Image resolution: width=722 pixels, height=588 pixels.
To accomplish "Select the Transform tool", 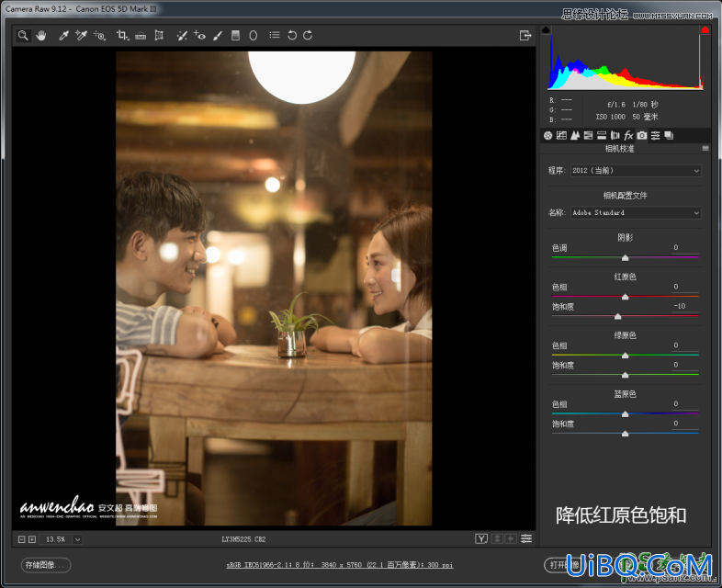I will tap(159, 36).
